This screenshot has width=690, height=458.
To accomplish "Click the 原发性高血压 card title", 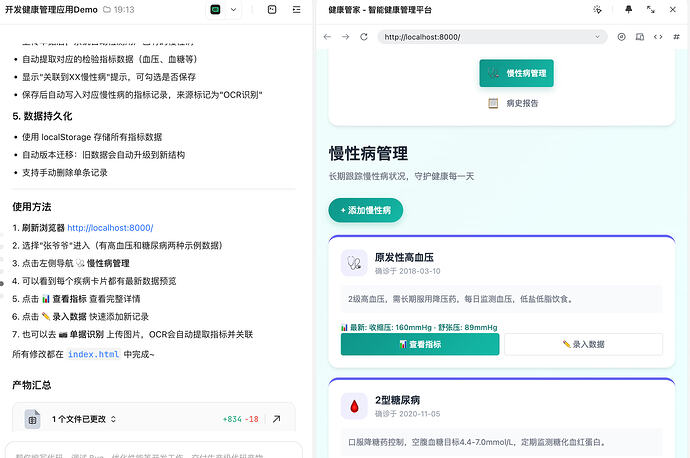I will tap(404, 257).
